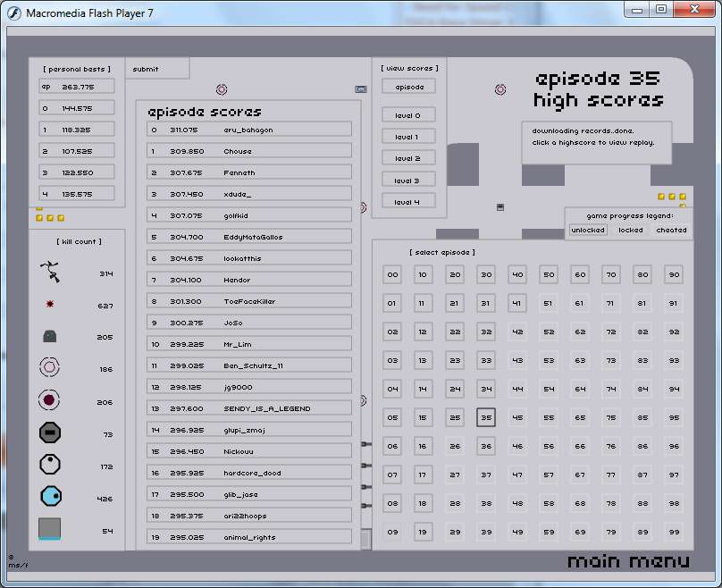Click the red mine kill count icon

[x=50, y=305]
